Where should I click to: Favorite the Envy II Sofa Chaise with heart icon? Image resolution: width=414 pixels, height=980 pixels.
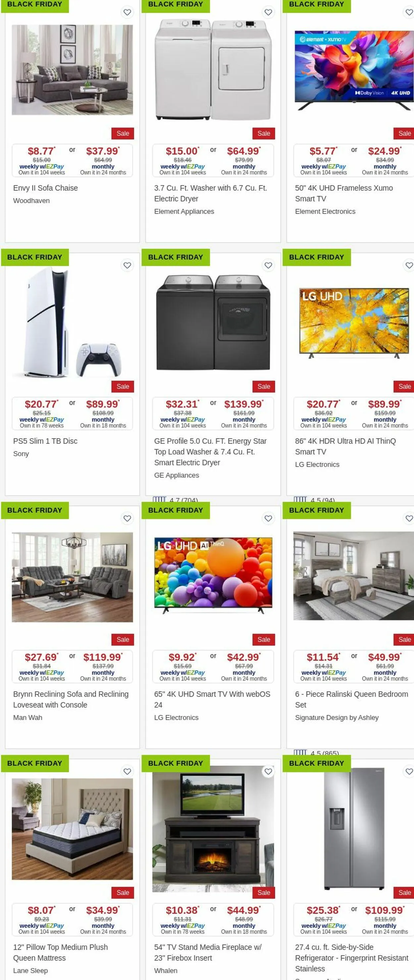point(127,12)
